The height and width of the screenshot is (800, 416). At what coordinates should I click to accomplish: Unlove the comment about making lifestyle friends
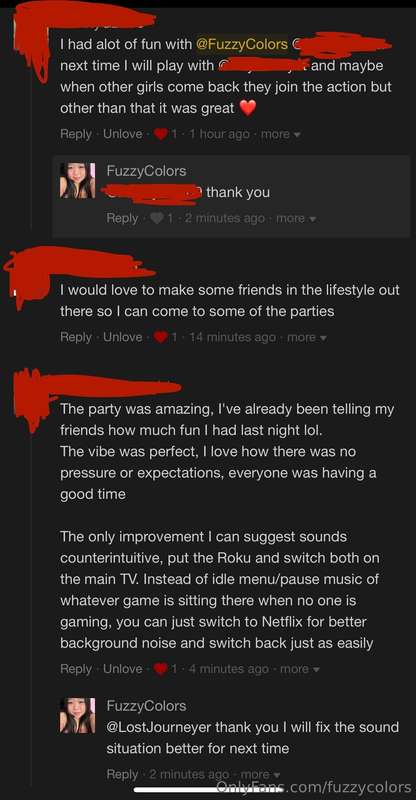[123, 337]
